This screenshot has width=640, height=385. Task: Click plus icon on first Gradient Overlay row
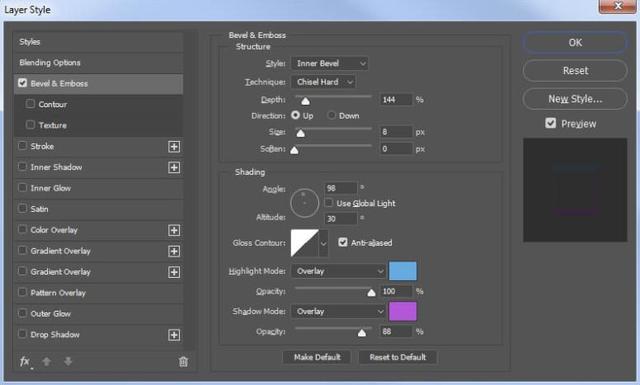tap(174, 251)
